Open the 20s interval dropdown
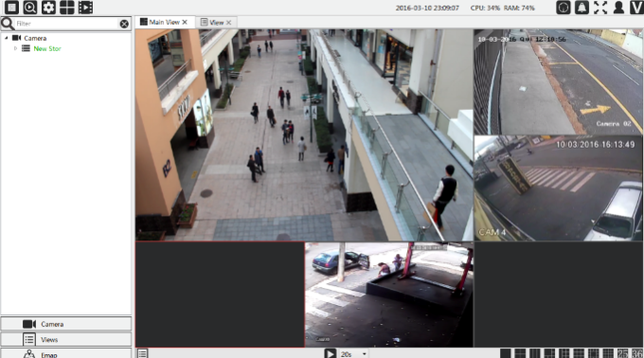Screen dimensions: 644x358 tap(353, 354)
